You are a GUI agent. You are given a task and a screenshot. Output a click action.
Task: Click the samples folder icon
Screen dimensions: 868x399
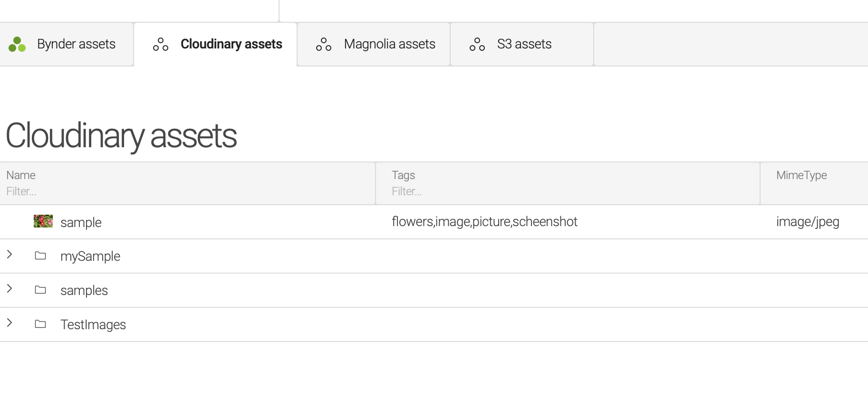point(40,290)
